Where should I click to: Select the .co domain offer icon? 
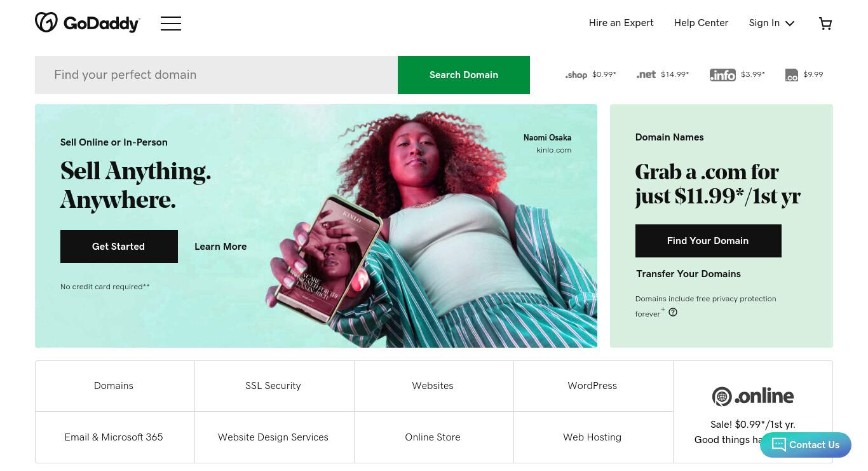tap(792, 75)
